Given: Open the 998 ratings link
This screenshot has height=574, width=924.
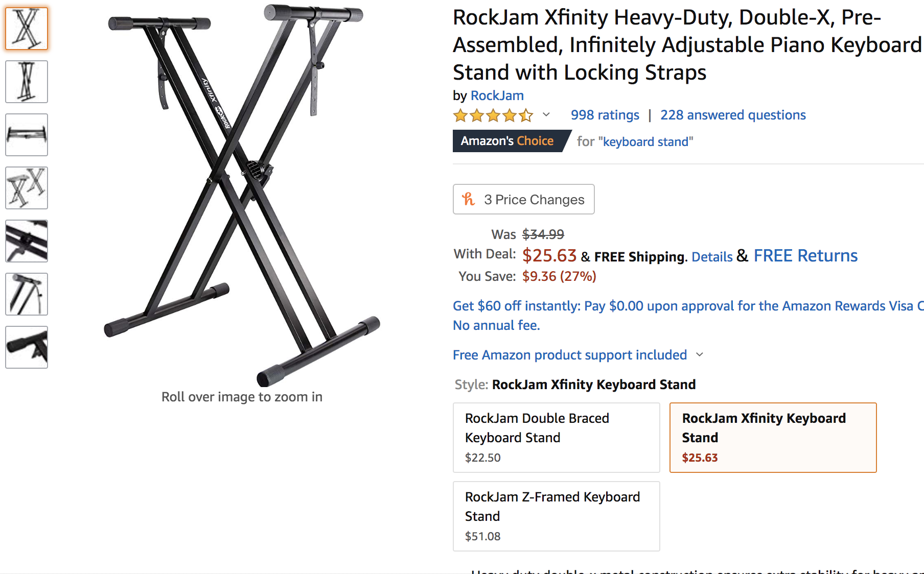Looking at the screenshot, I should coord(605,115).
